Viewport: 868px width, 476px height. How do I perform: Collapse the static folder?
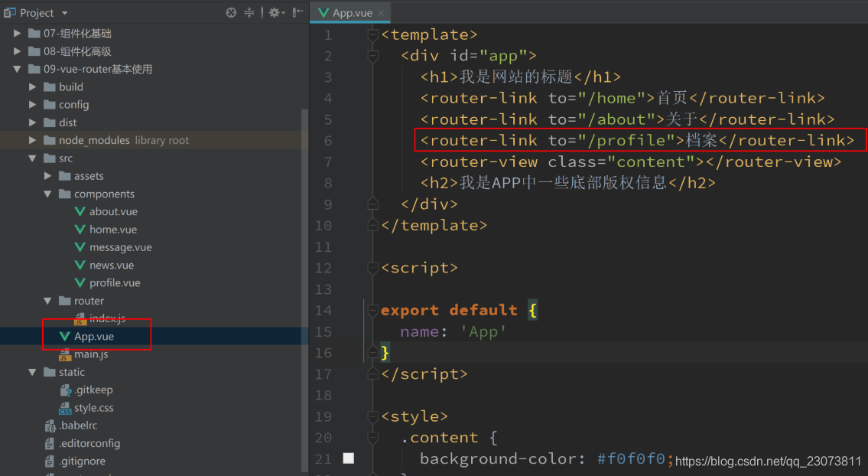[32, 372]
